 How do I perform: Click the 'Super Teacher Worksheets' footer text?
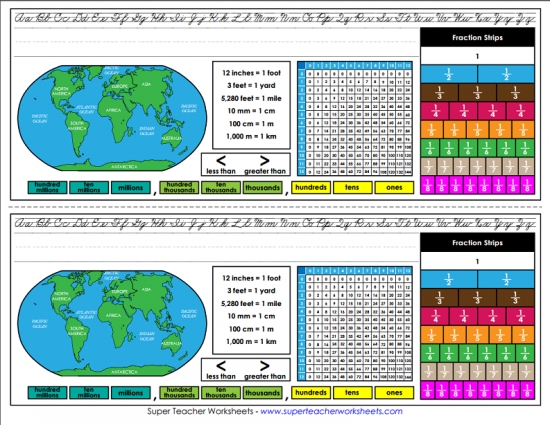200,411
